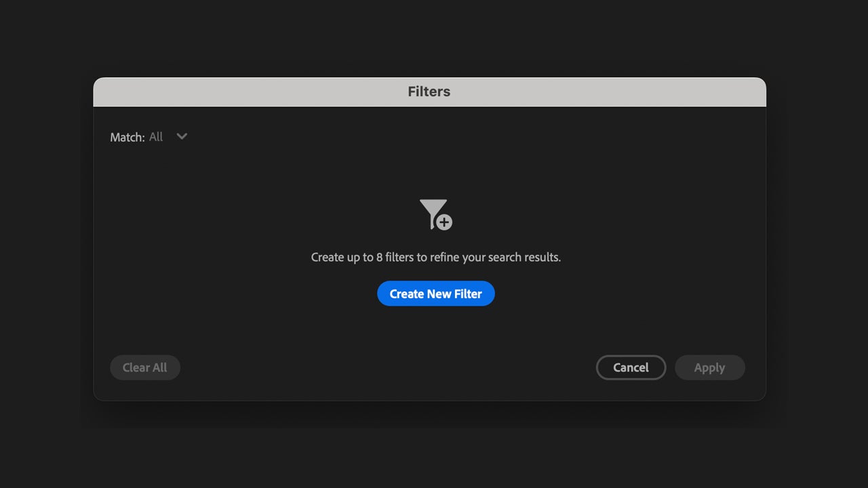This screenshot has width=868, height=488.
Task: Click the Clear All button
Action: (144, 367)
